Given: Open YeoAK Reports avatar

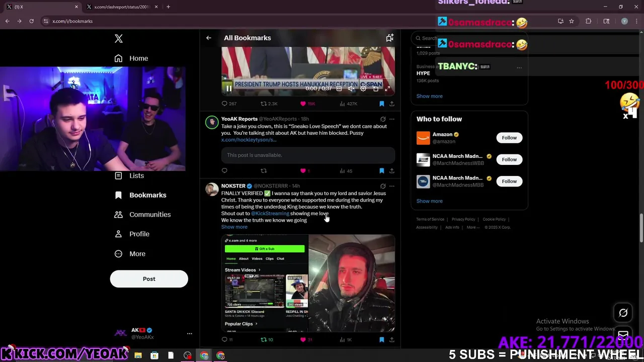Looking at the screenshot, I should (212, 122).
